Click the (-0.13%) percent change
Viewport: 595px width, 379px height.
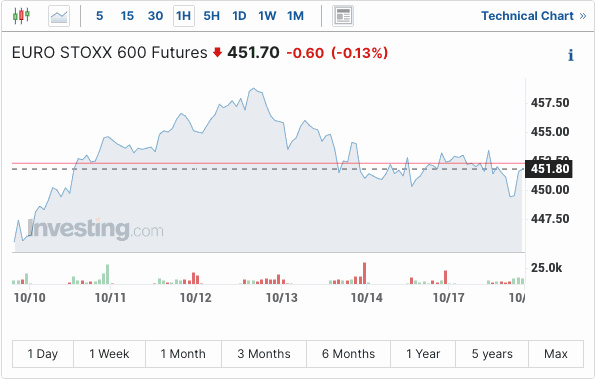click(x=360, y=53)
